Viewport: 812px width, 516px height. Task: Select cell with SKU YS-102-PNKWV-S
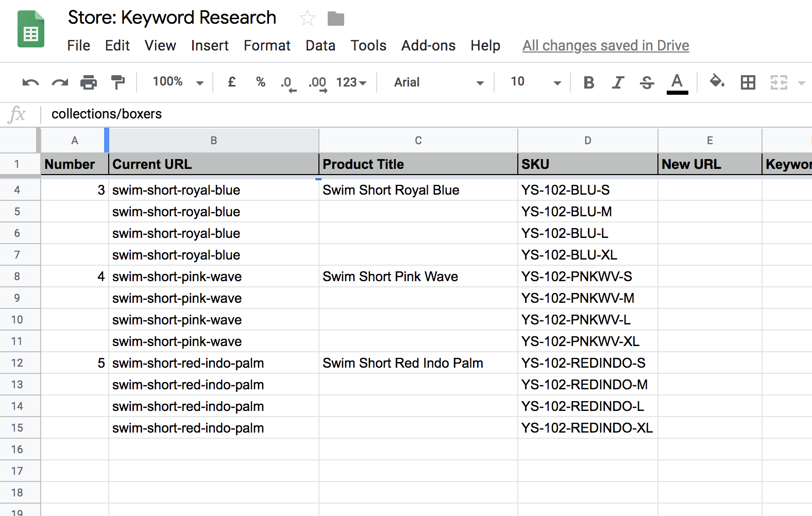[587, 277]
